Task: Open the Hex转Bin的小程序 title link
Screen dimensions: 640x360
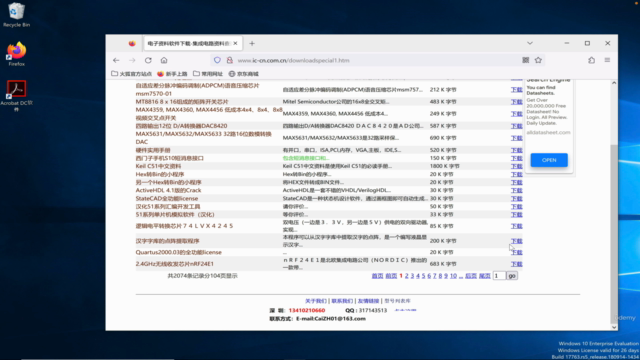Action: click(x=160, y=174)
